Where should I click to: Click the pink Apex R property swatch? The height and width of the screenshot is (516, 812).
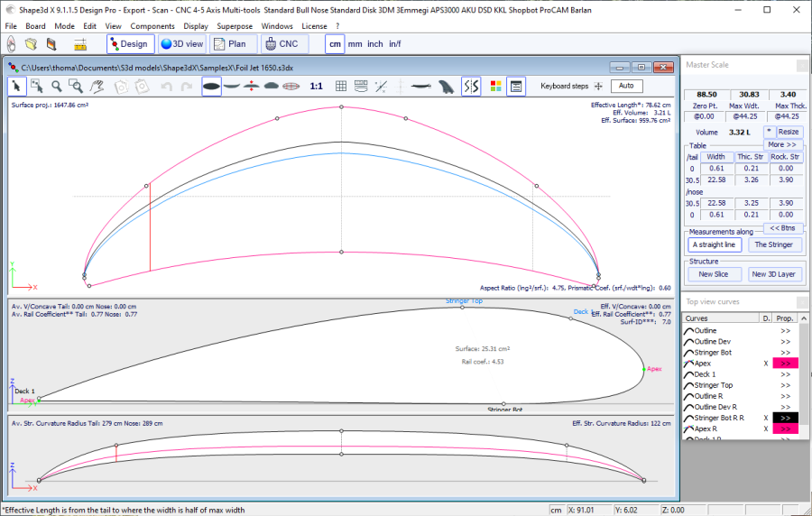[785, 429]
